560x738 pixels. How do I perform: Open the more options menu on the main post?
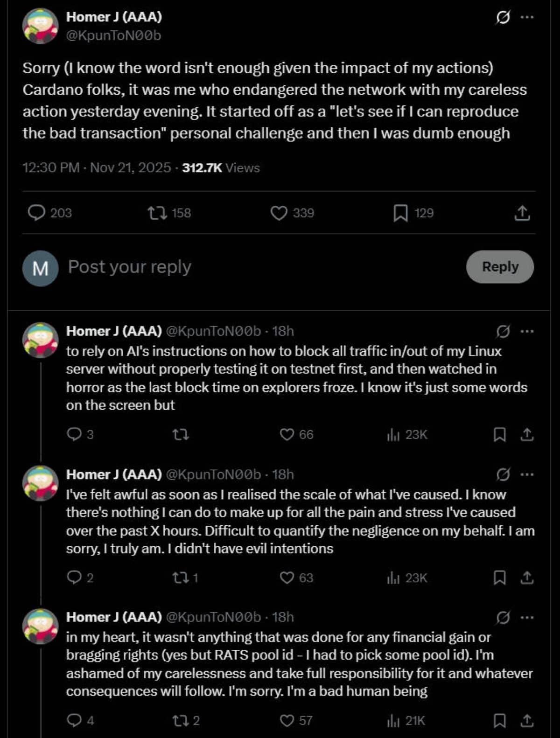(527, 17)
